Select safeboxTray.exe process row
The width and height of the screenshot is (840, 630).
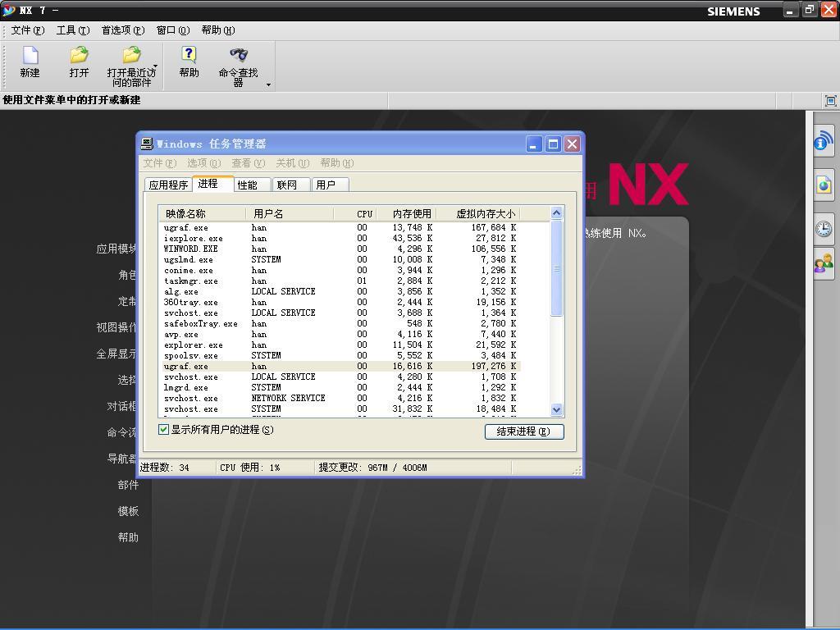(340, 324)
